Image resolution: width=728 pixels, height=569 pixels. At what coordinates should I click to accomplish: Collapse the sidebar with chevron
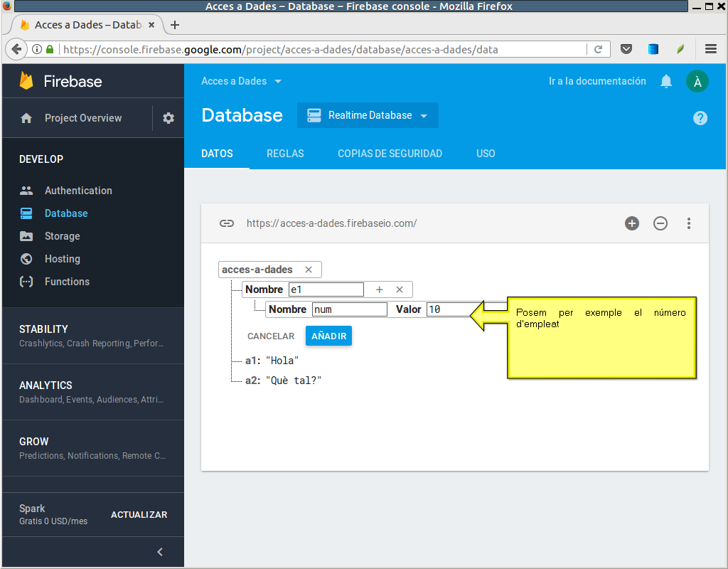pos(160,552)
